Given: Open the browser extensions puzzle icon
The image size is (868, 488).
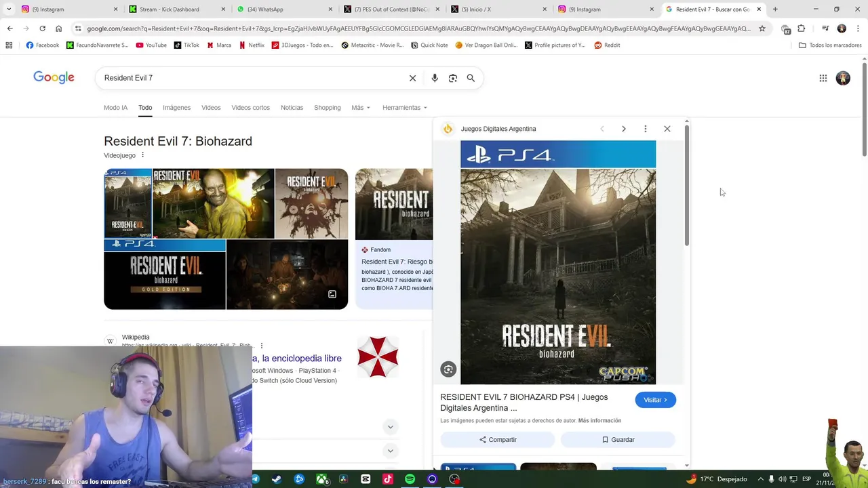Looking at the screenshot, I should pos(802,28).
